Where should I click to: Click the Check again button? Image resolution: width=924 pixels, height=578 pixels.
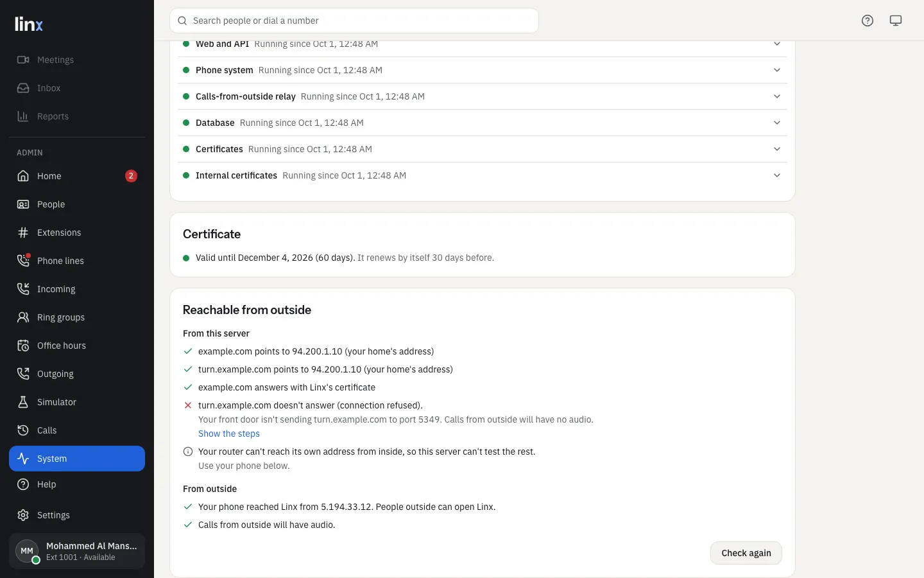(x=746, y=553)
